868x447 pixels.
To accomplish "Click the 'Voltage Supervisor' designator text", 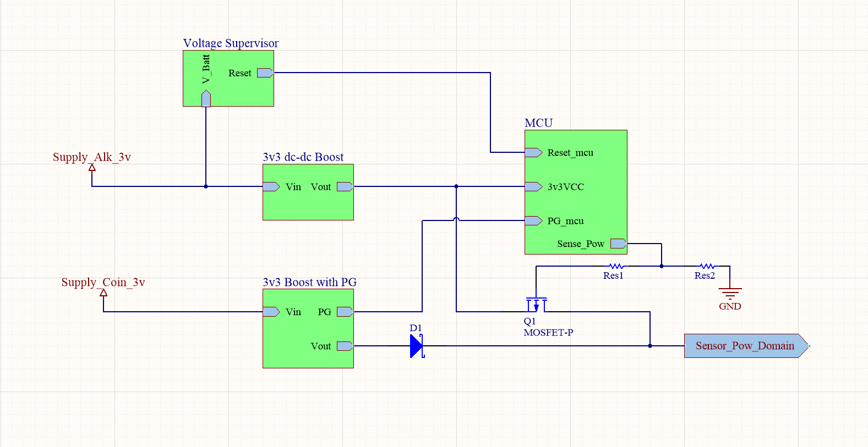I will pos(231,43).
